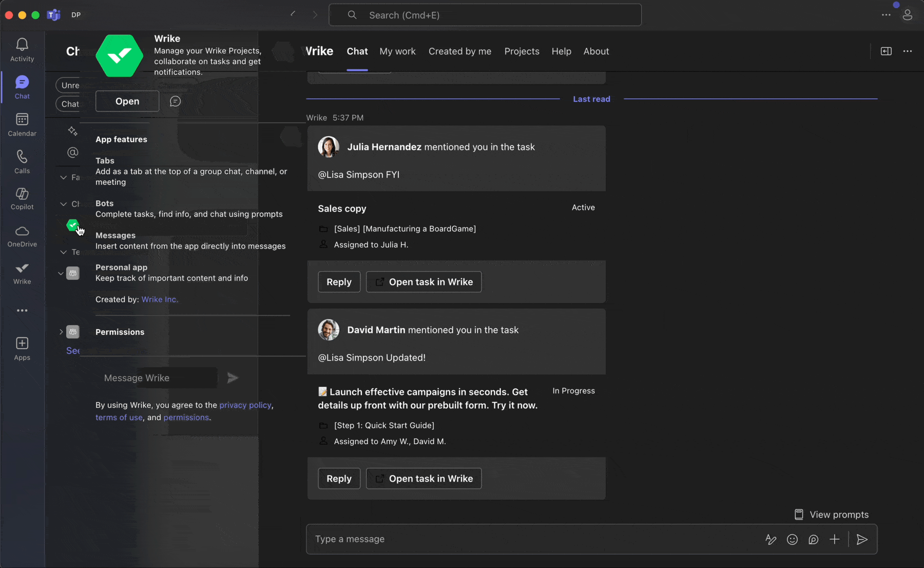Send the message with the paper plane icon
Screen dimensions: 924x568
click(862, 539)
